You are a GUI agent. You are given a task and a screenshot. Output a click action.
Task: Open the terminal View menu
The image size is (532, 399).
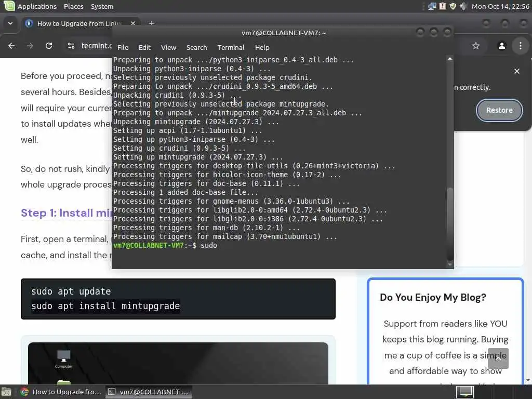pyautogui.click(x=168, y=47)
